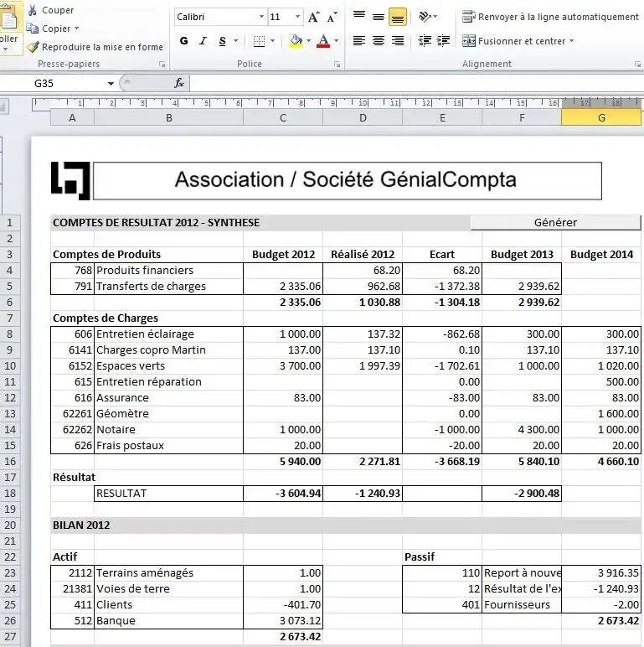The width and height of the screenshot is (644, 647).
Task: Click the "BILAN 2012" heading cell
Action: 81,525
